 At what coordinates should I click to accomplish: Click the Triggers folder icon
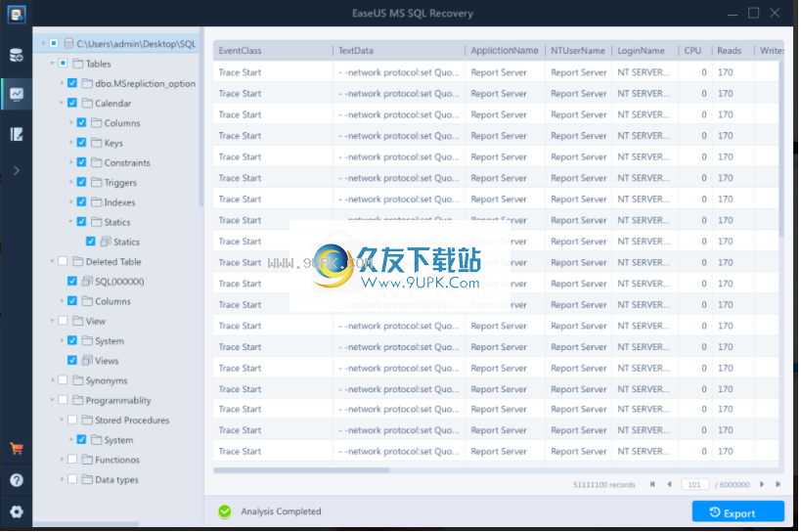click(97, 182)
